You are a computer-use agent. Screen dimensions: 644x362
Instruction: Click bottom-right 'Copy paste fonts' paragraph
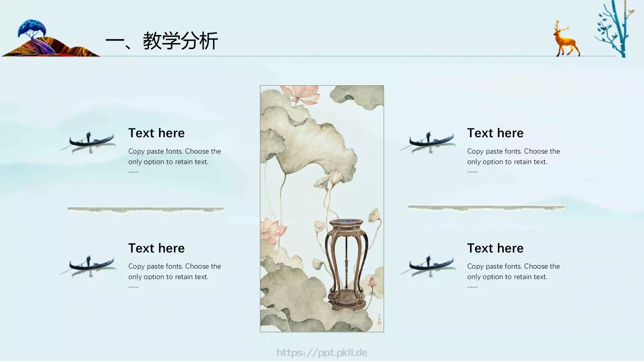click(514, 276)
